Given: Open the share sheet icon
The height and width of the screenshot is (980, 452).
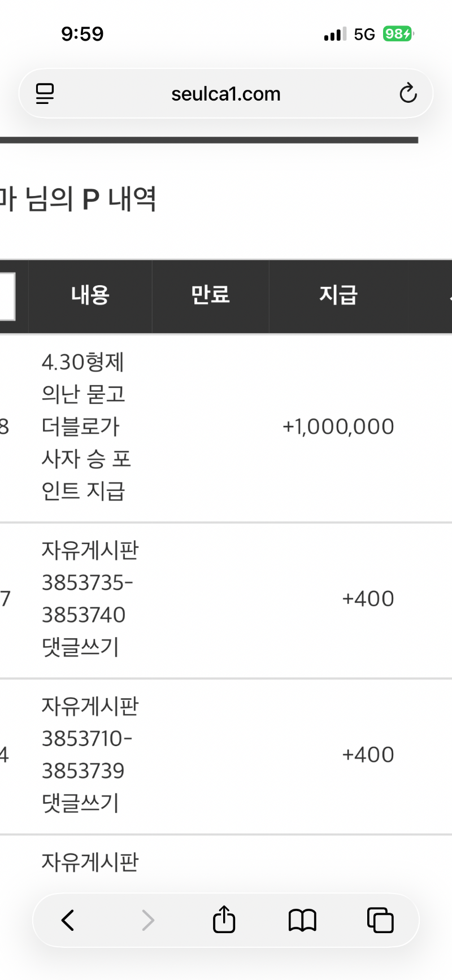Looking at the screenshot, I should [x=224, y=919].
